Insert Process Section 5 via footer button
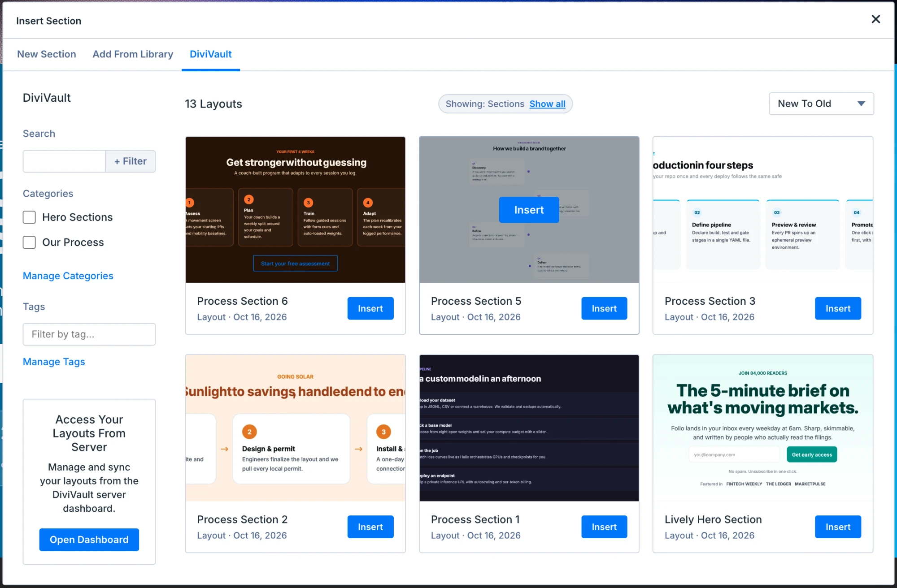 point(604,308)
